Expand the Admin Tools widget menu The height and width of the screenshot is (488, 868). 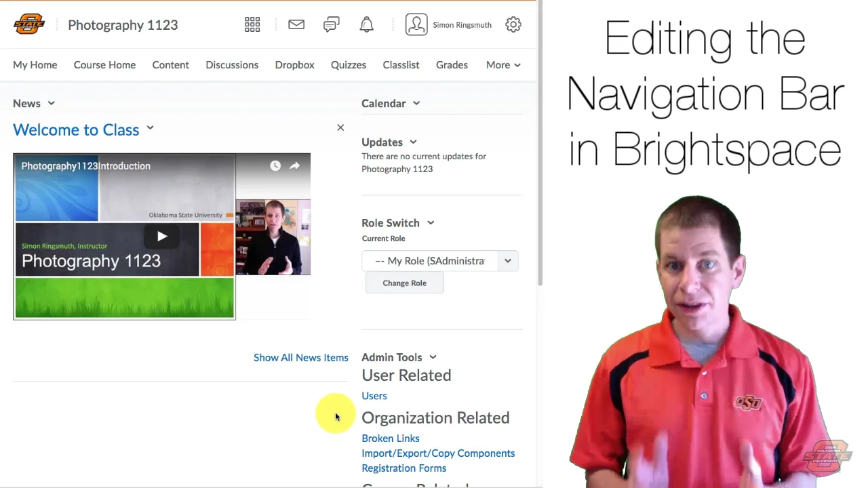(433, 357)
